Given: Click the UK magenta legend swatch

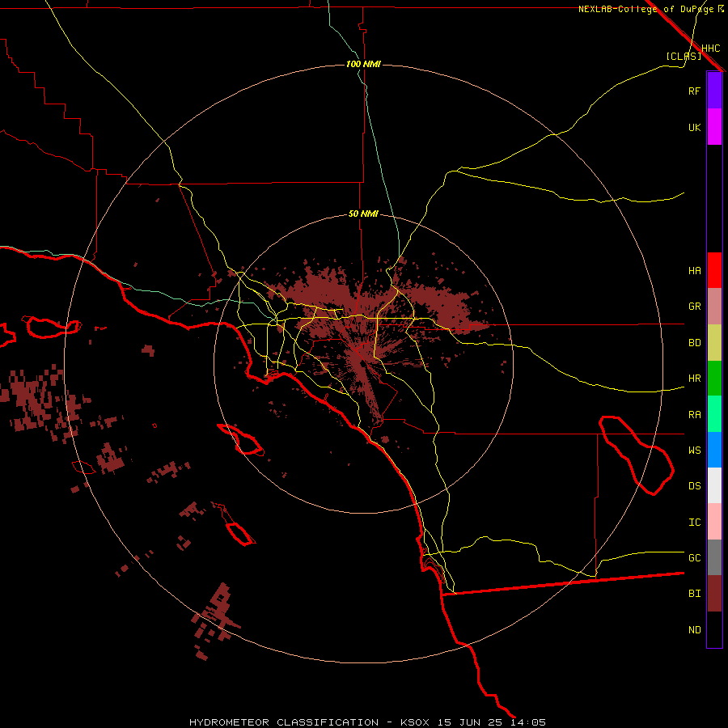Looking at the screenshot, I should [714, 127].
